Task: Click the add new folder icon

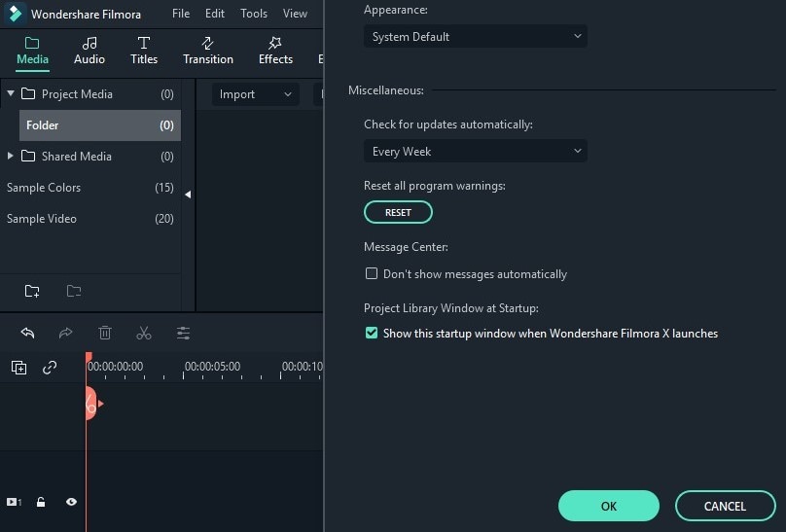Action: (x=32, y=291)
